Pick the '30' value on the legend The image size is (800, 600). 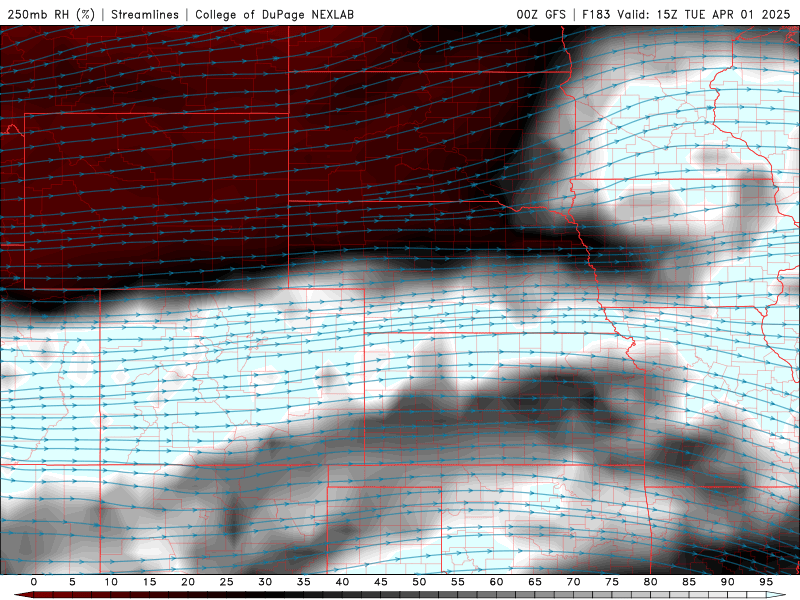(265, 582)
